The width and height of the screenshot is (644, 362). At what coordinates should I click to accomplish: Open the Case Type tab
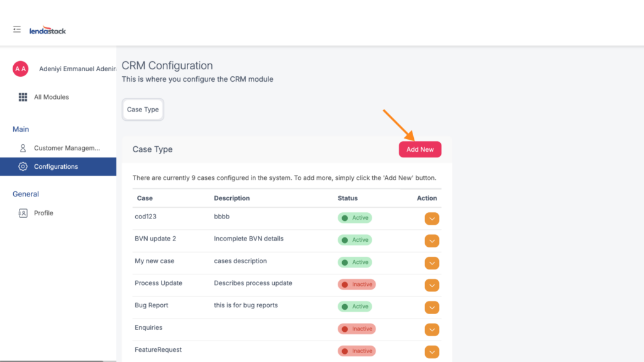coord(143,110)
